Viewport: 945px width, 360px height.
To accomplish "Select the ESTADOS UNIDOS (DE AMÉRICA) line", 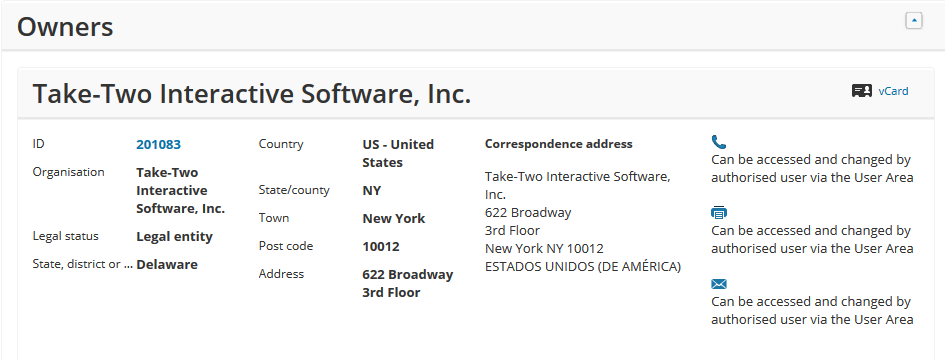I will point(583,267).
